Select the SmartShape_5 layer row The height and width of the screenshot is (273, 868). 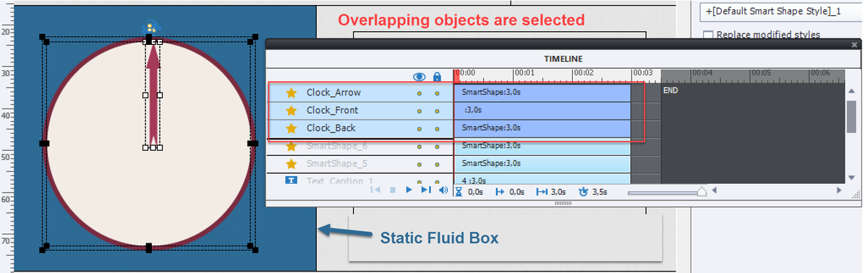(360, 164)
